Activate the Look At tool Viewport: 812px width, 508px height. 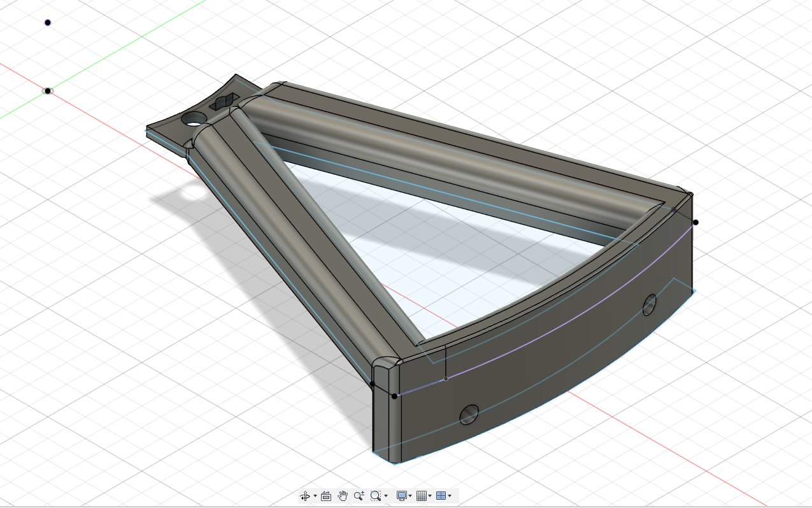pyautogui.click(x=326, y=496)
